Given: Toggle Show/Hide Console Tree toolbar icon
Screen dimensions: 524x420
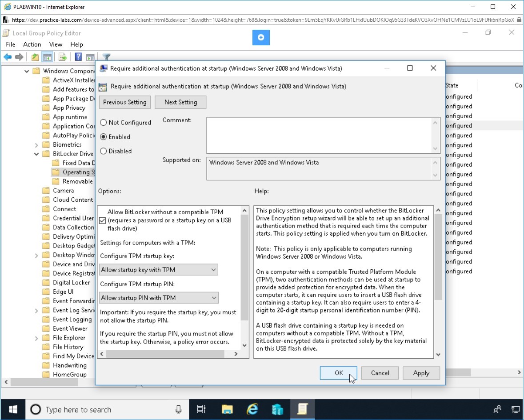Looking at the screenshot, I should (x=47, y=57).
